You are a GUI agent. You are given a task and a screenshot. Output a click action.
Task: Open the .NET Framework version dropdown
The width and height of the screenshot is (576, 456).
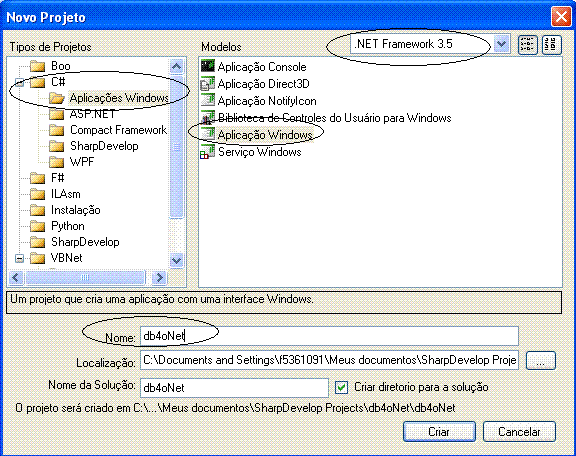pyautogui.click(x=501, y=44)
